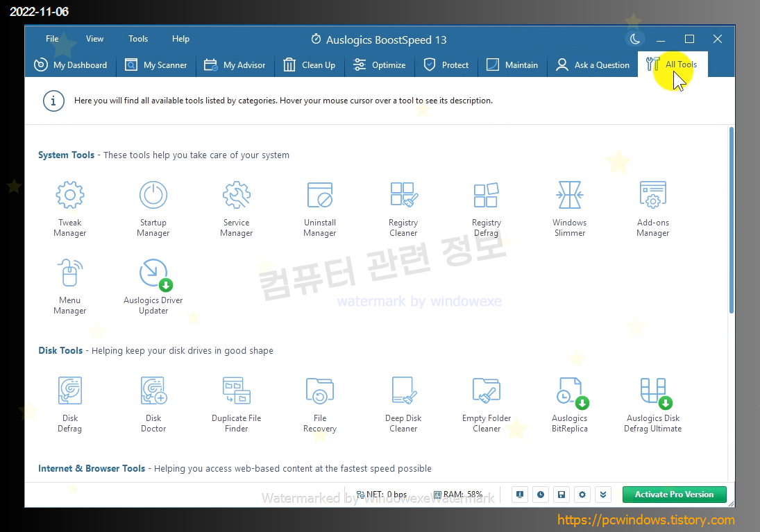Open settings gear in status bar
The height and width of the screenshot is (532, 760).
click(x=582, y=495)
